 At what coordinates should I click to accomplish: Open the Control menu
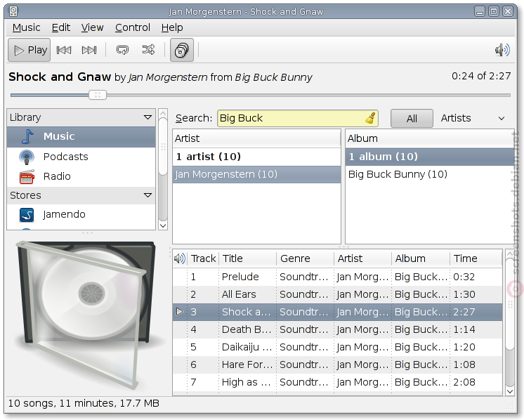[x=133, y=27]
